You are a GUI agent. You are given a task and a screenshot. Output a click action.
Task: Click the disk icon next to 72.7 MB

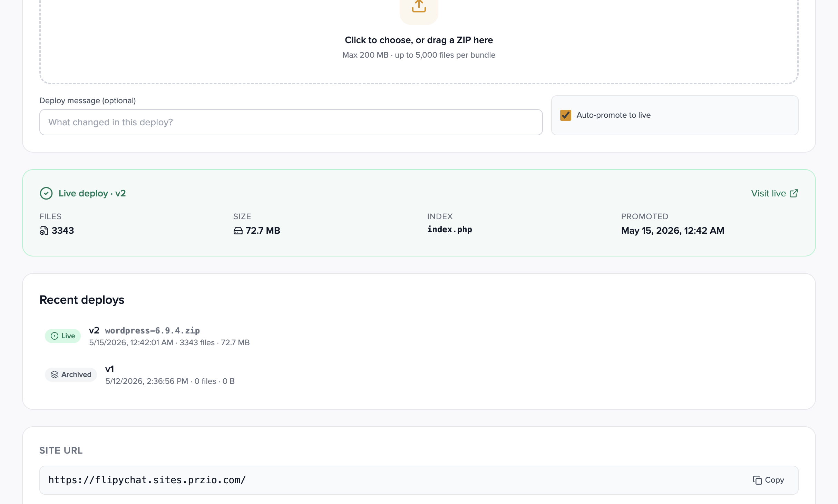[238, 231]
